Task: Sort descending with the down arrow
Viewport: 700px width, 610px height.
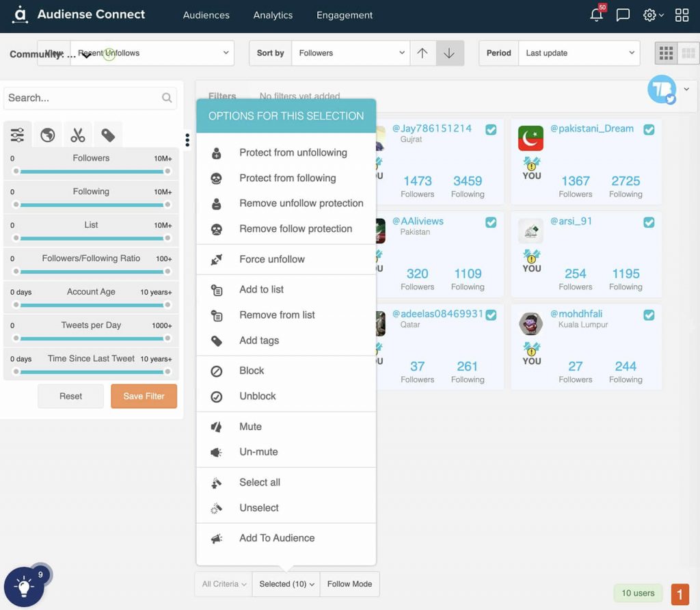Action: [450, 53]
